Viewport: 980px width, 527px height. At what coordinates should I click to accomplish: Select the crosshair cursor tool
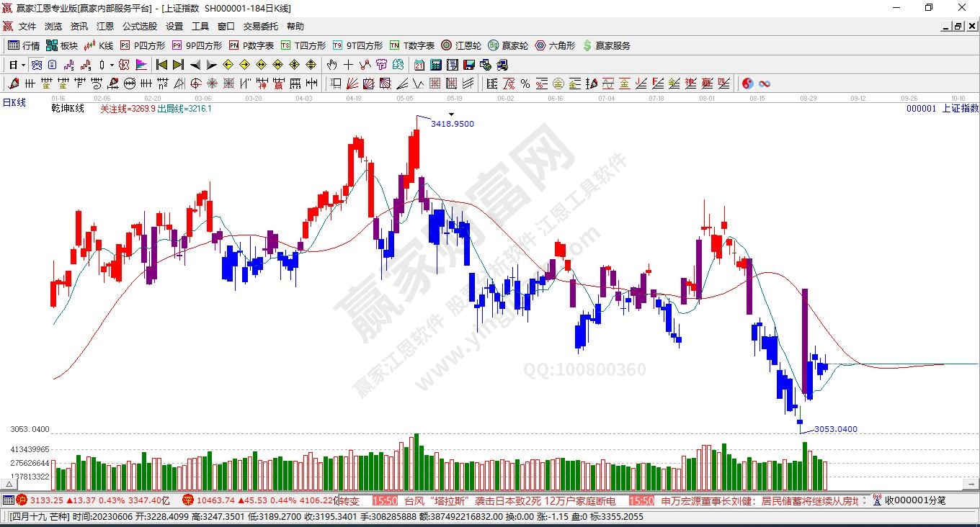tap(348, 65)
